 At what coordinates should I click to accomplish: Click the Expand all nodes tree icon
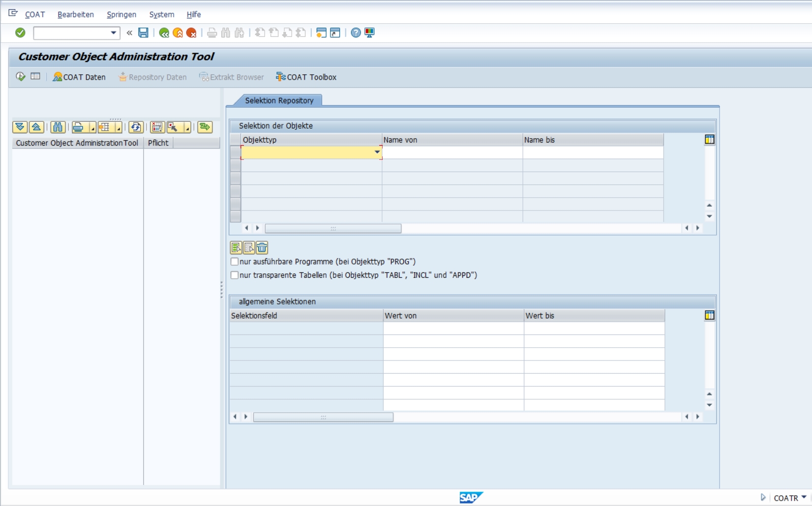[20, 127]
